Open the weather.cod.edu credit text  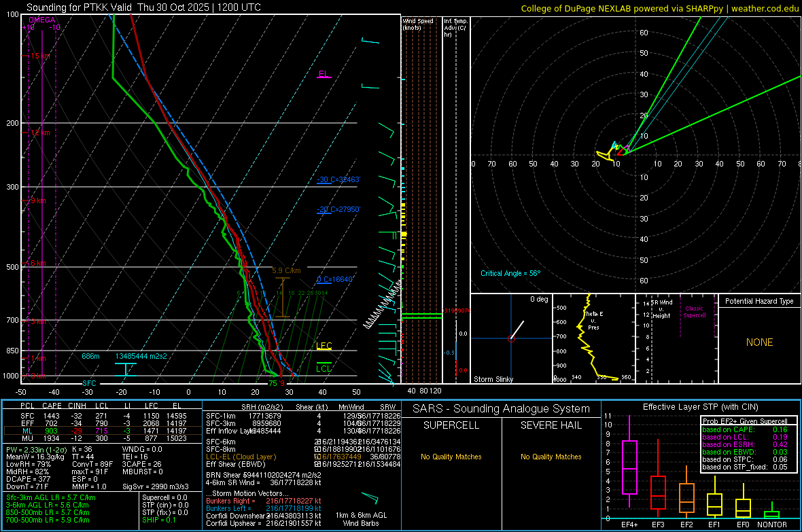(x=765, y=8)
